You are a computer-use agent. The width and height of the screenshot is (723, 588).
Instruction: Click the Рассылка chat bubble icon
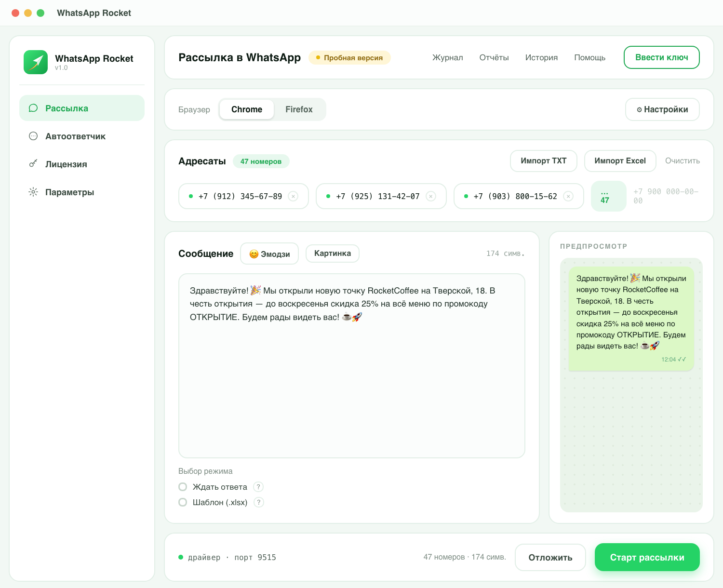tap(33, 108)
